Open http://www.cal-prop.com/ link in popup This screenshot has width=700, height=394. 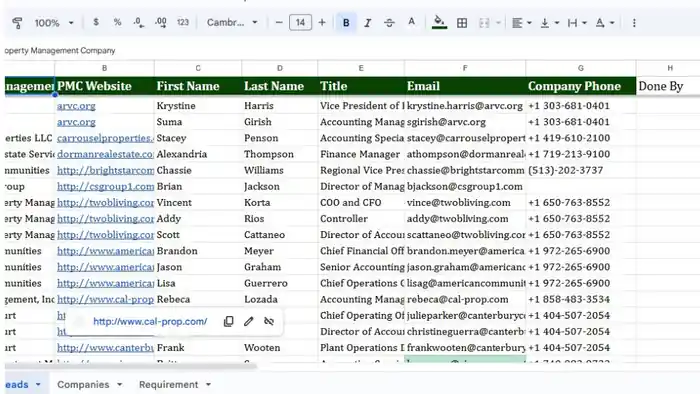[150, 321]
